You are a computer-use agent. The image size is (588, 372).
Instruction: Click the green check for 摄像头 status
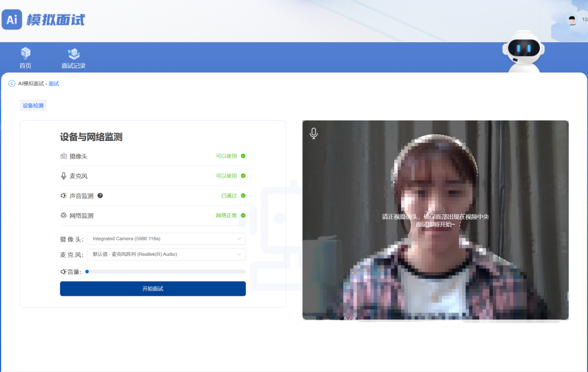[243, 156]
